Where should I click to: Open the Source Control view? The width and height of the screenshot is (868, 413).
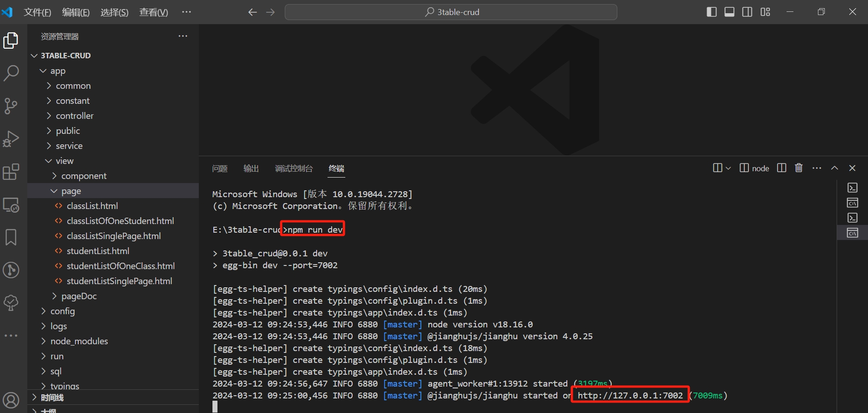[x=11, y=106]
